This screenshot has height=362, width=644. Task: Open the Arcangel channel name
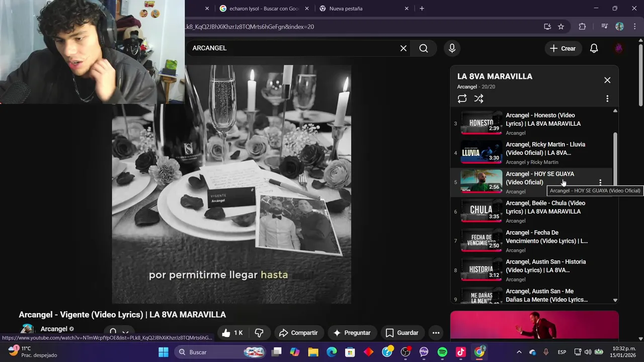pos(54,329)
